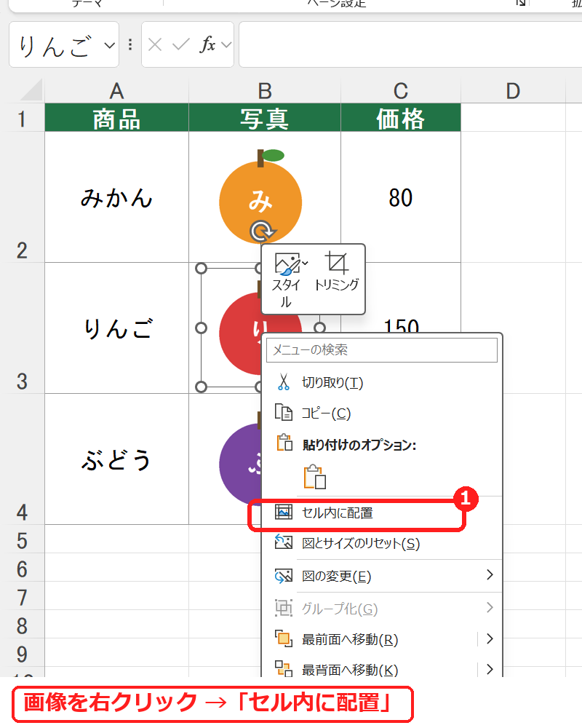Image resolution: width=582 pixels, height=728 pixels.
Task: Select column D header
Action: click(x=513, y=91)
